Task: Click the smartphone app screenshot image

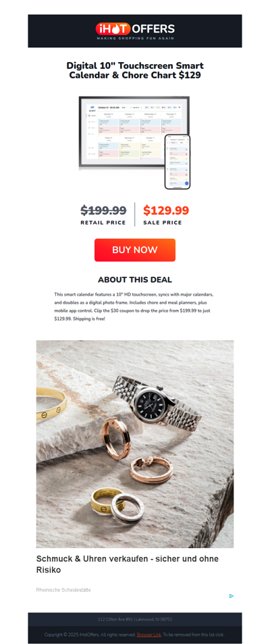Action: [x=178, y=162]
